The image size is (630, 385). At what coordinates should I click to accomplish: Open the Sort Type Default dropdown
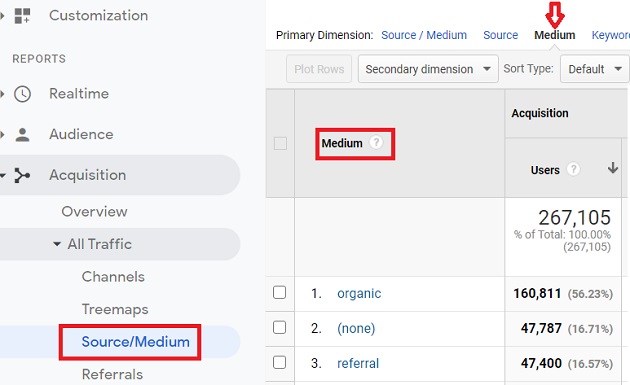click(595, 69)
